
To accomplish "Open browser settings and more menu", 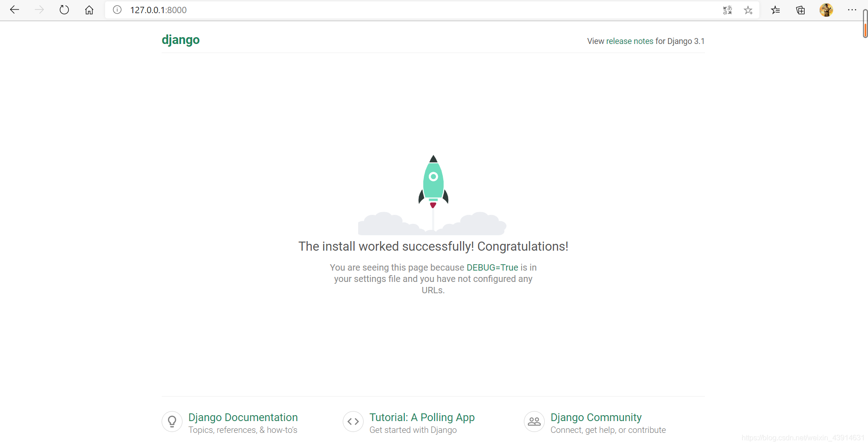I will tap(852, 10).
